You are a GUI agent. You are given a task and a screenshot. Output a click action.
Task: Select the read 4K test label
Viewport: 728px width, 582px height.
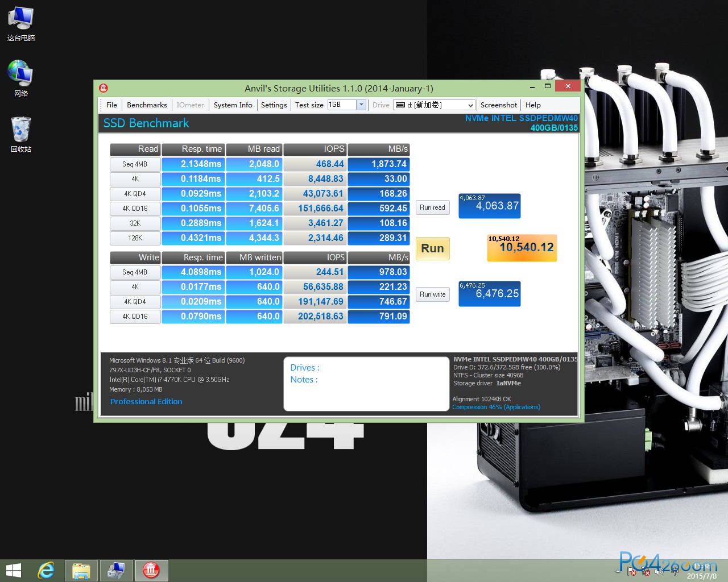[x=135, y=179]
